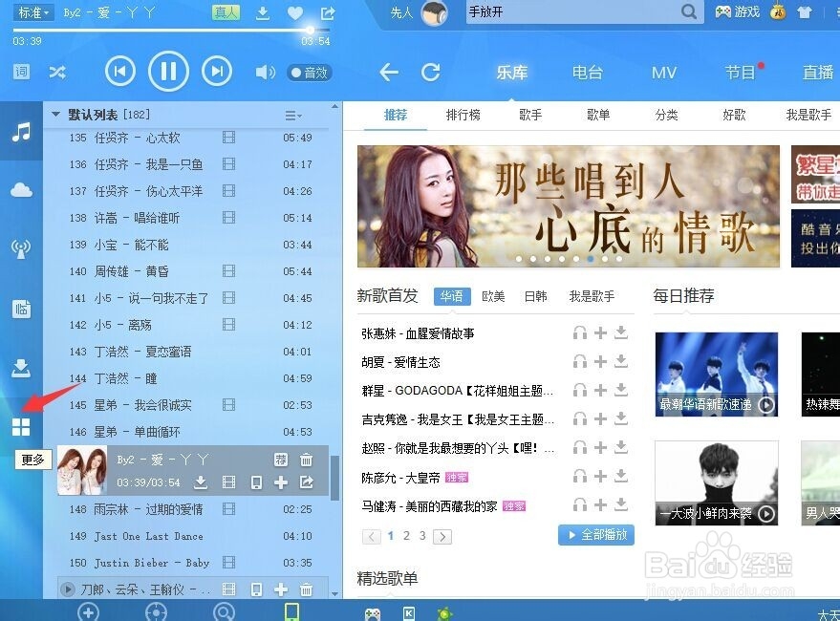This screenshot has height=621, width=840.
Task: Play the previous track
Action: [120, 72]
